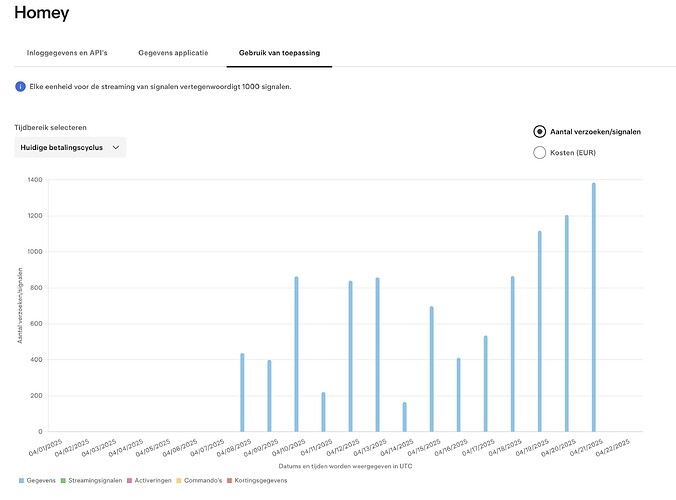
Task: Toggle Kortingsgegevens legend red swatch
Action: tap(229, 481)
